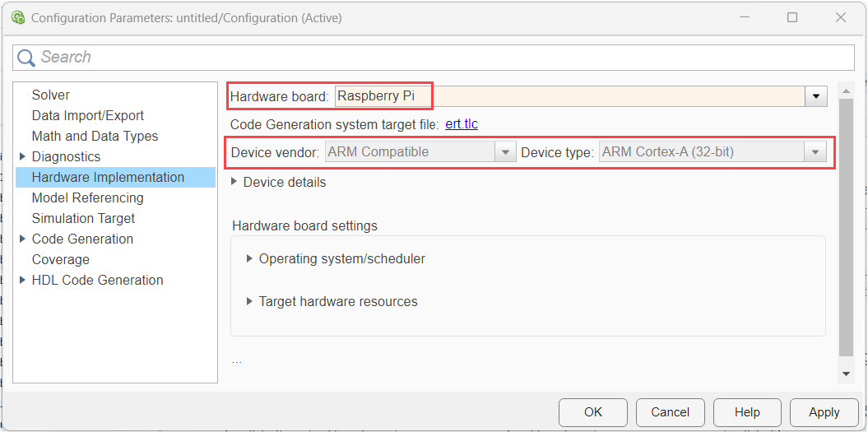Click the Hardware board field showing Raspberry Pi

coord(569,96)
